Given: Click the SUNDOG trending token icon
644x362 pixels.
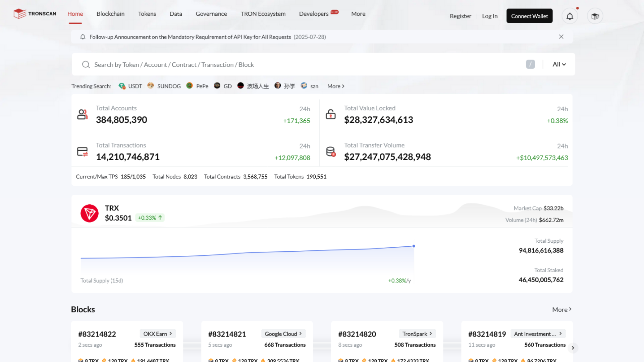Looking at the screenshot, I should coord(151,86).
